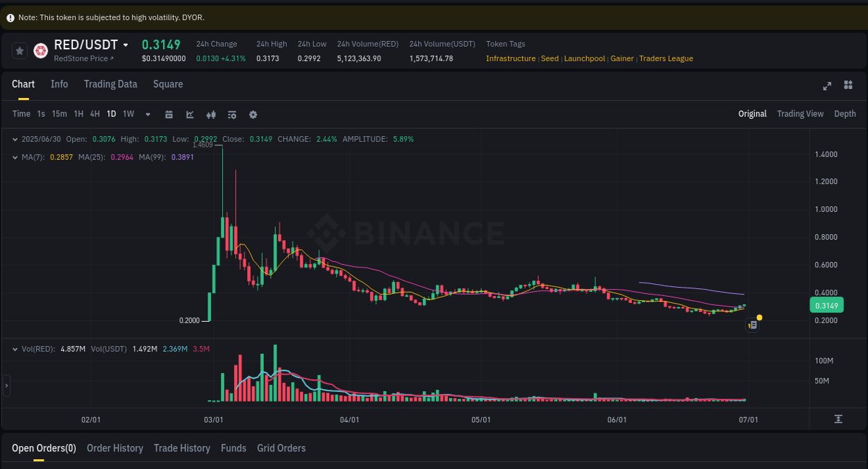Click the display options icon left of the gear
Image resolution: width=868 pixels, height=469 pixels.
(232, 114)
